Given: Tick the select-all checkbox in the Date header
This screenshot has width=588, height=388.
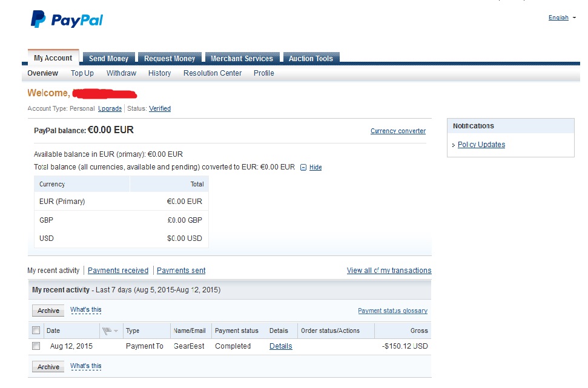Looking at the screenshot, I should pyautogui.click(x=36, y=330).
